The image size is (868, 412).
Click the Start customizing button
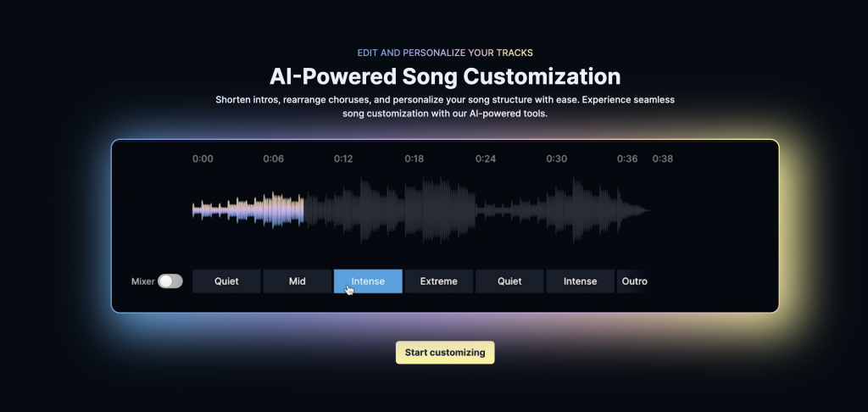click(445, 353)
